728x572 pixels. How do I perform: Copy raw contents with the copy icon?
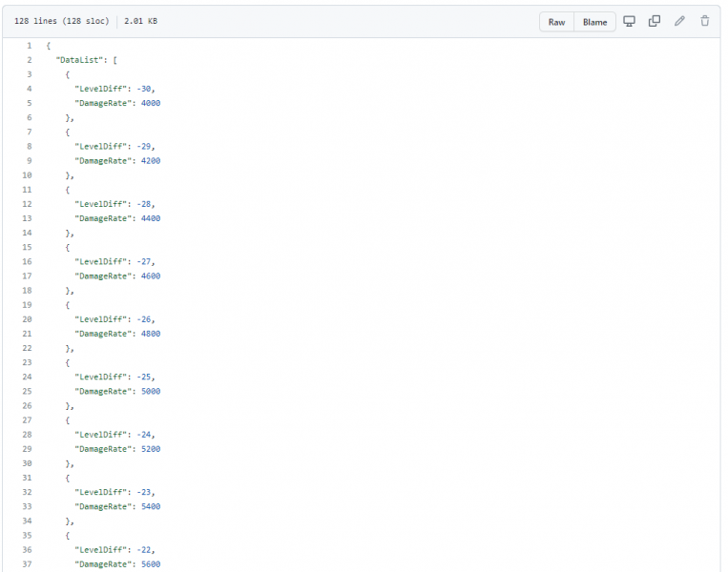pos(655,21)
